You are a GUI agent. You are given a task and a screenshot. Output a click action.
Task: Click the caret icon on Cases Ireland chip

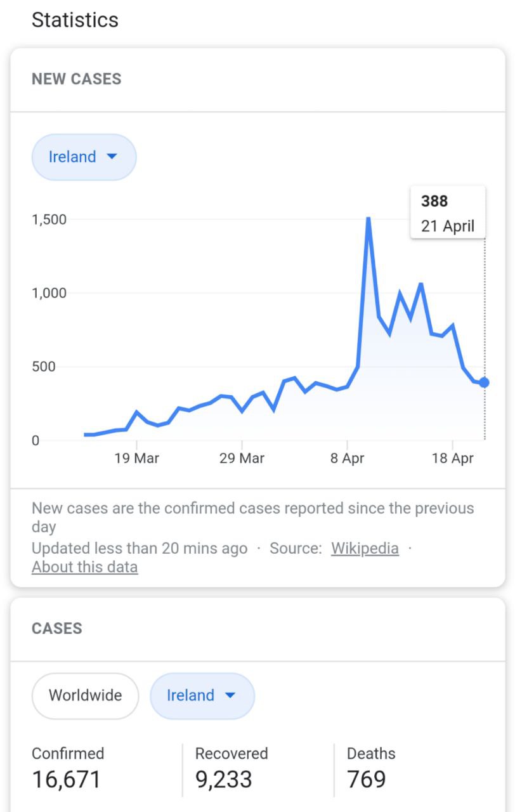230,696
